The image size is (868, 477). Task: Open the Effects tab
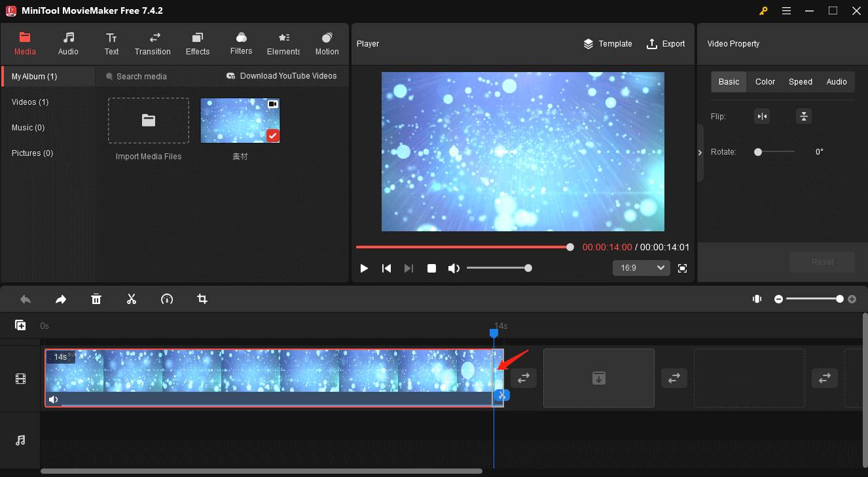point(198,44)
